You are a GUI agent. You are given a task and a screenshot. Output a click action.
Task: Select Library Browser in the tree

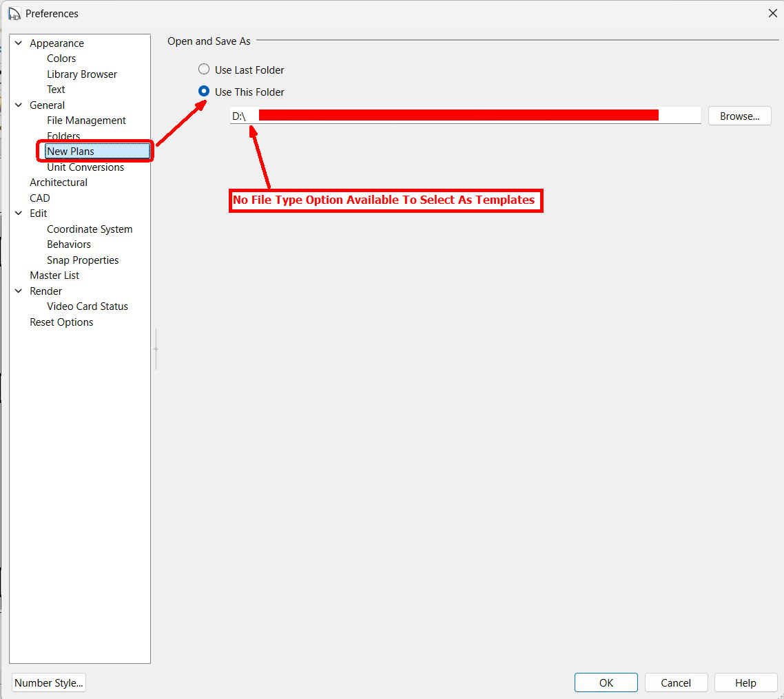coord(82,74)
